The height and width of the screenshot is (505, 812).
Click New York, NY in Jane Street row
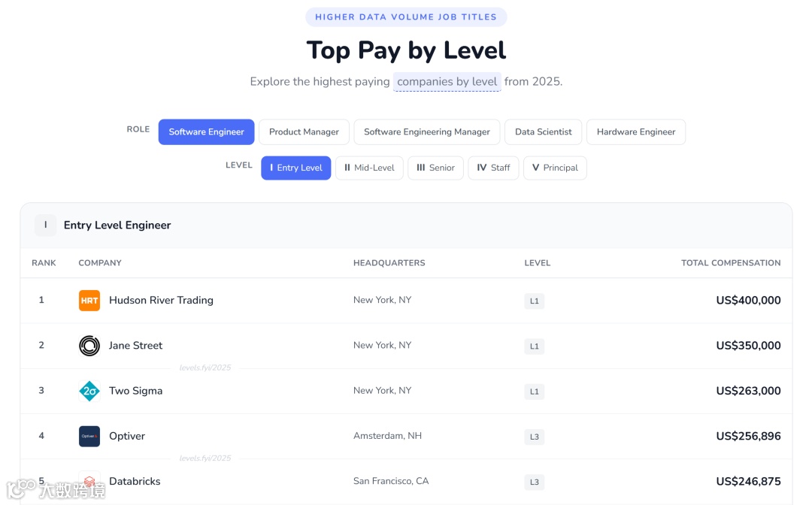[x=382, y=345]
